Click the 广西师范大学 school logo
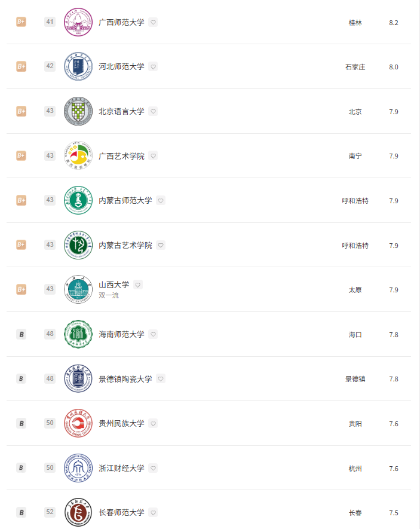 click(78, 22)
